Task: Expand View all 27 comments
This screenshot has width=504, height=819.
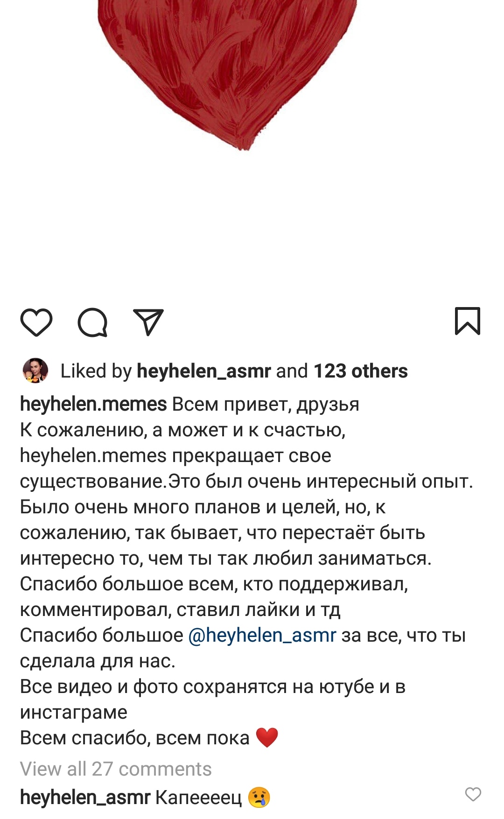Action: [116, 769]
